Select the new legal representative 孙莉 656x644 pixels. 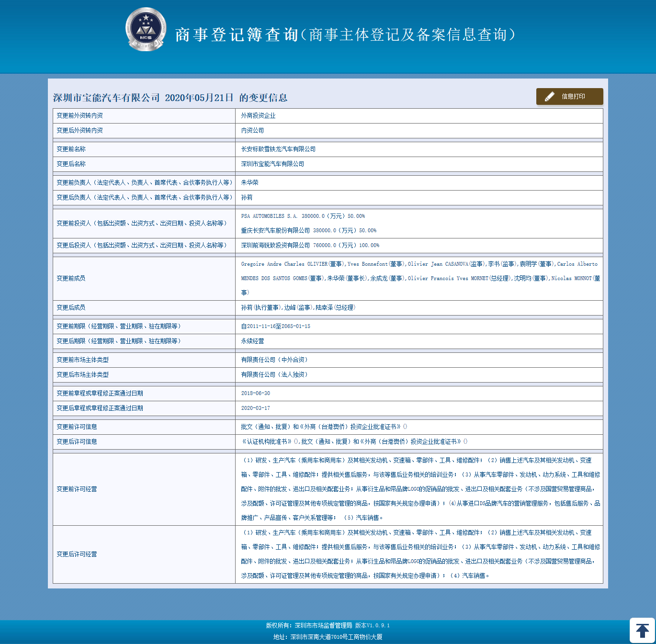[247, 198]
